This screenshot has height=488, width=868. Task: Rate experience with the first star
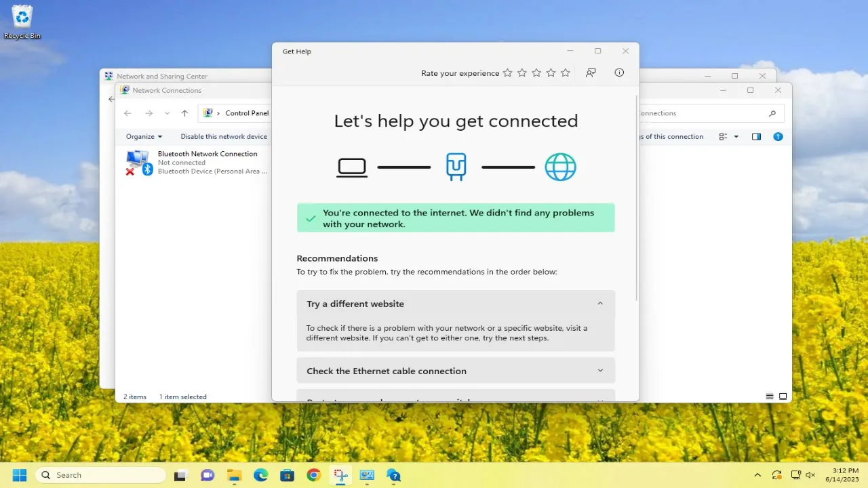[507, 73]
